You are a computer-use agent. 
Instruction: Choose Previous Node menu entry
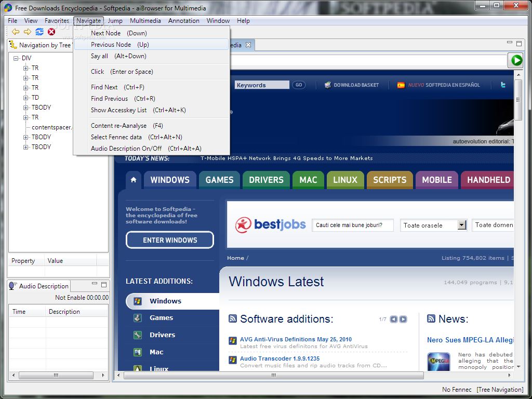click(151, 45)
